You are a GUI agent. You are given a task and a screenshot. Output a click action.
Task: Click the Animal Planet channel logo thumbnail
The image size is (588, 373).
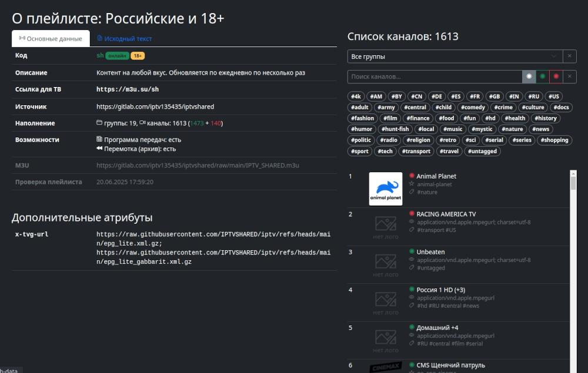point(386,187)
